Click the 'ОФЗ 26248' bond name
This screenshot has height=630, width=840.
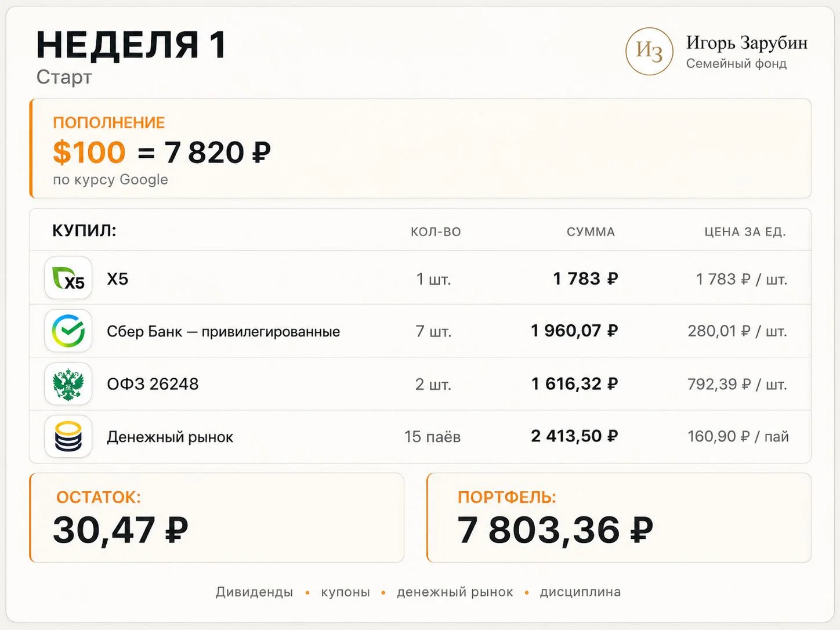click(153, 384)
